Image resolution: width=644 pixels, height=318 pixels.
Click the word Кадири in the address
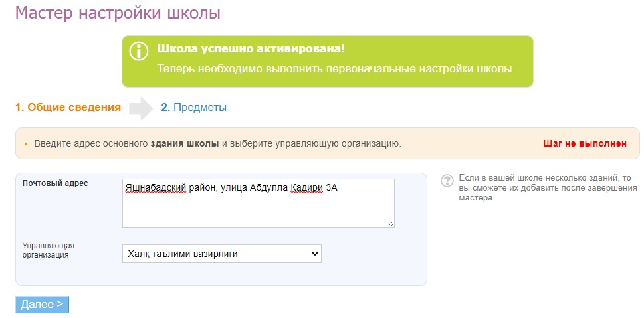pos(307,189)
